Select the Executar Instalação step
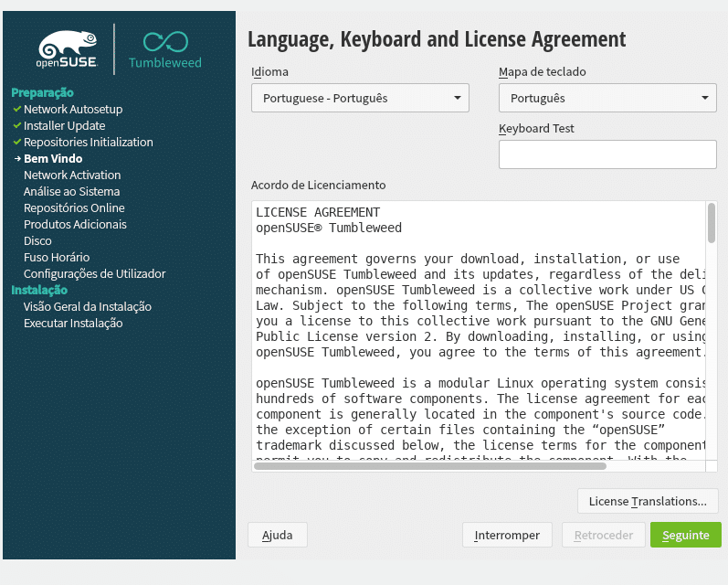The height and width of the screenshot is (585, 728). pyautogui.click(x=73, y=323)
